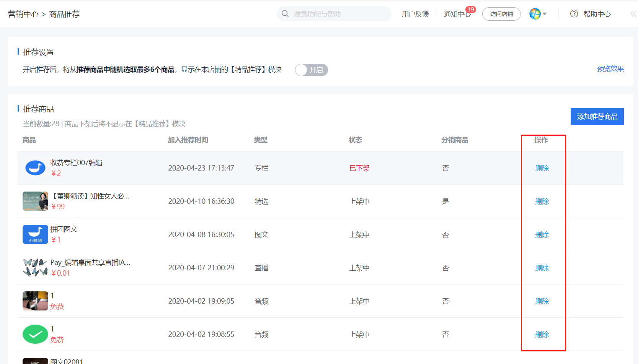Click timestamp 2020-04-23 17:13:47
This screenshot has height=364, width=638.
(201, 168)
